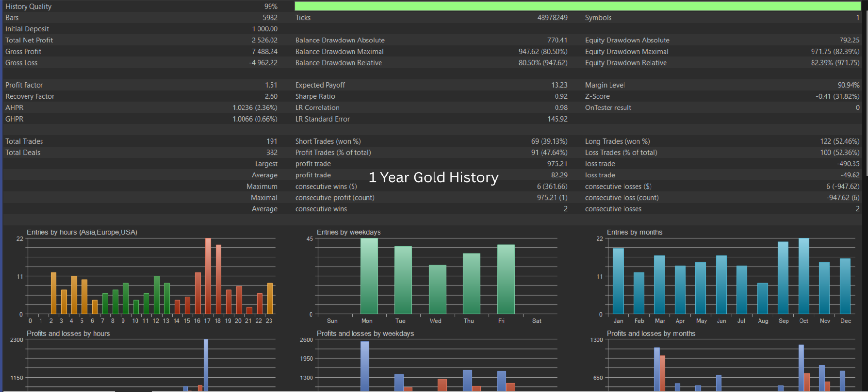Click the "Entries by hours (Asia,Europe,USA)" chart title
Viewport: 868px width, 392px height.
tap(82, 232)
